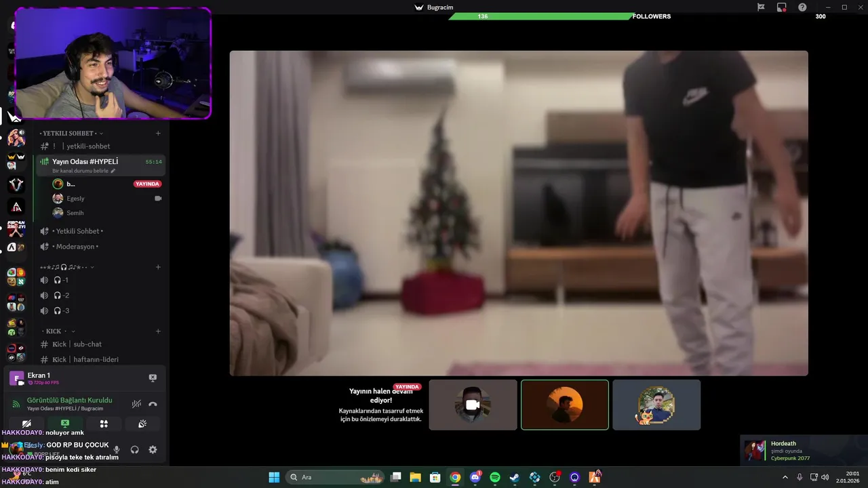Click the main stream video preview
Viewport: 868px width, 488px height.
point(519,213)
